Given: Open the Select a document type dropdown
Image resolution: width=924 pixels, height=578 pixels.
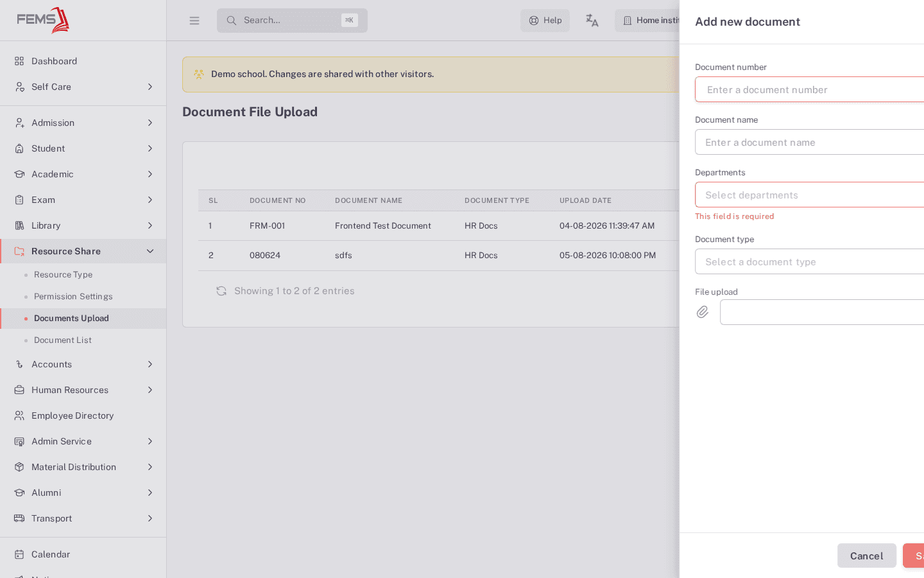Looking at the screenshot, I should (810, 261).
